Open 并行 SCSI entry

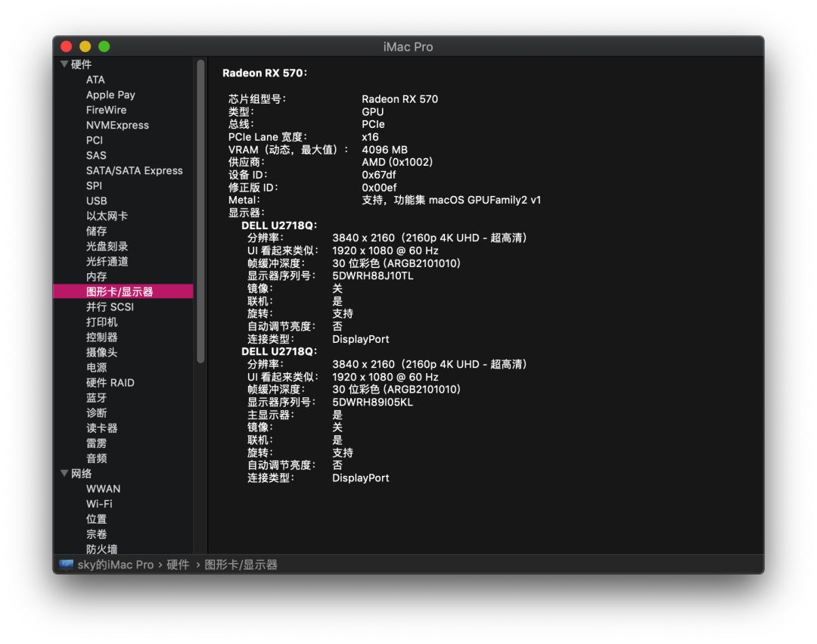click(110, 307)
